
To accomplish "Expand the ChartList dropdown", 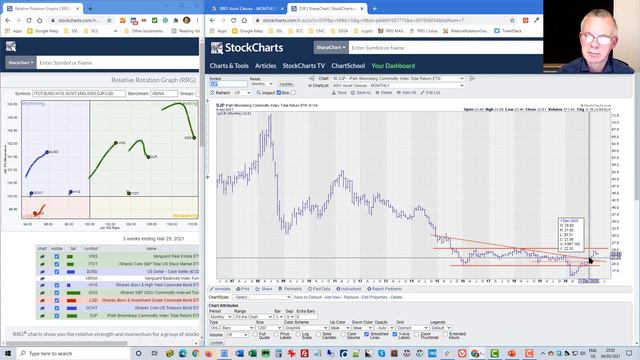I will 398,86.
